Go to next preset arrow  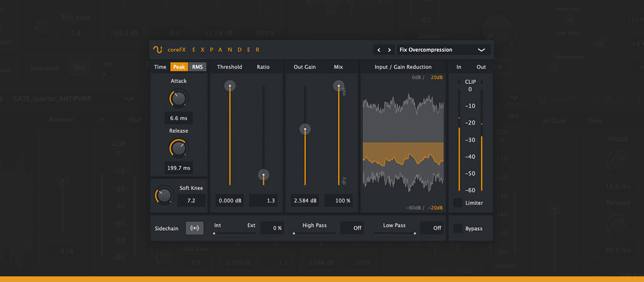point(389,50)
